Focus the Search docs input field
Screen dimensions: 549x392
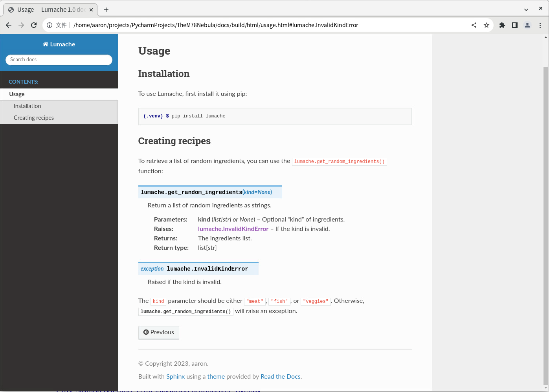[59, 60]
